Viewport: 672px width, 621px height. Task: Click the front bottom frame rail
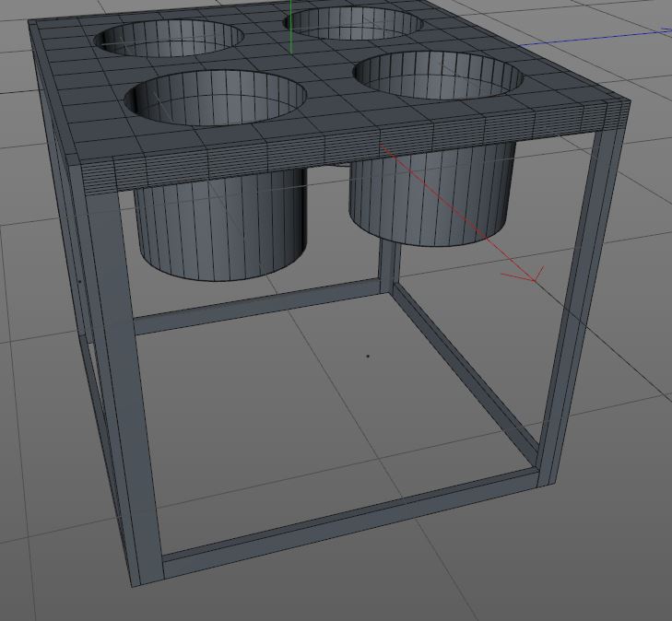tap(349, 522)
